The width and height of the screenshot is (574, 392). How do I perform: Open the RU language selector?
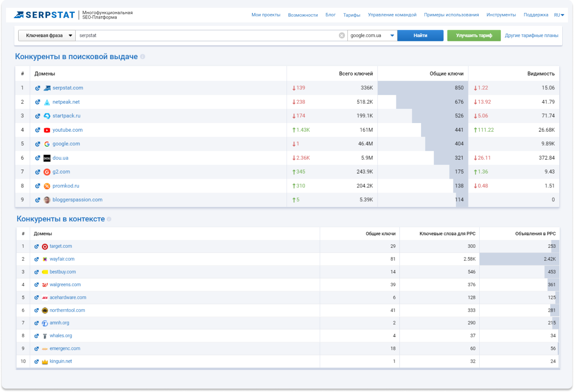559,15
